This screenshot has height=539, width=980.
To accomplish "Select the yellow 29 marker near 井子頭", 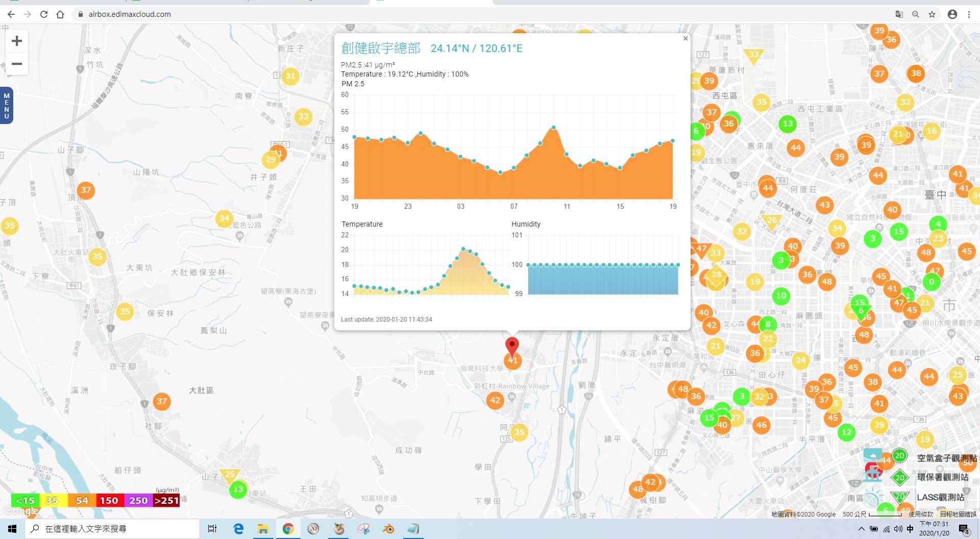I will [x=271, y=160].
